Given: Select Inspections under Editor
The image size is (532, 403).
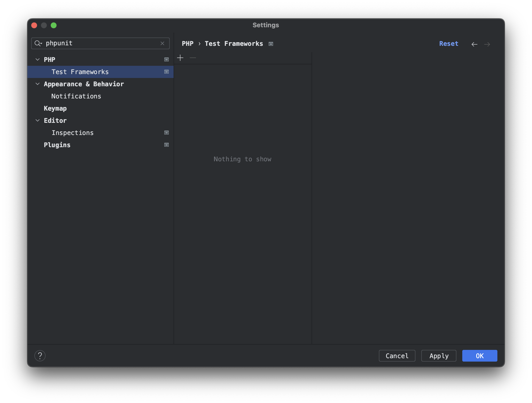Looking at the screenshot, I should click(x=72, y=133).
